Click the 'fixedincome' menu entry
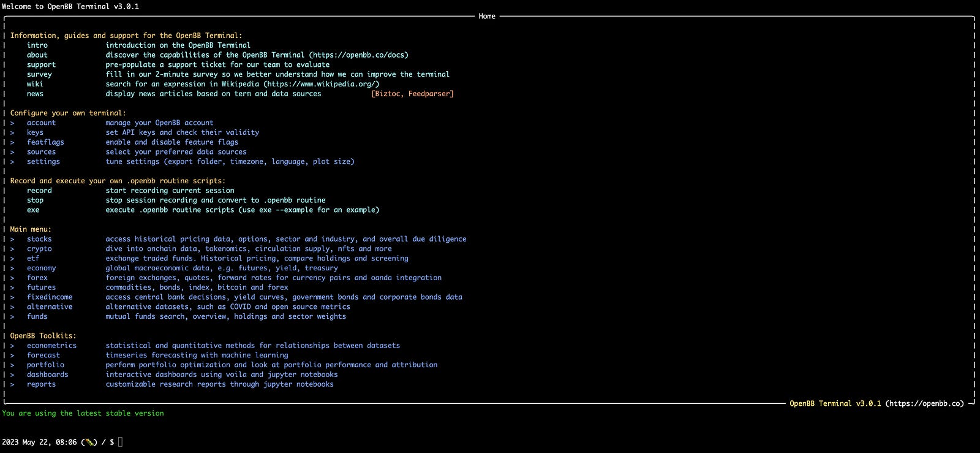This screenshot has width=980, height=453. click(x=50, y=297)
